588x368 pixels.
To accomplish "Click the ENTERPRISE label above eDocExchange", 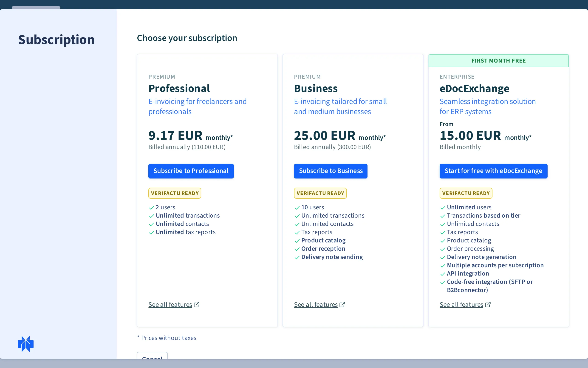I will pos(457,77).
